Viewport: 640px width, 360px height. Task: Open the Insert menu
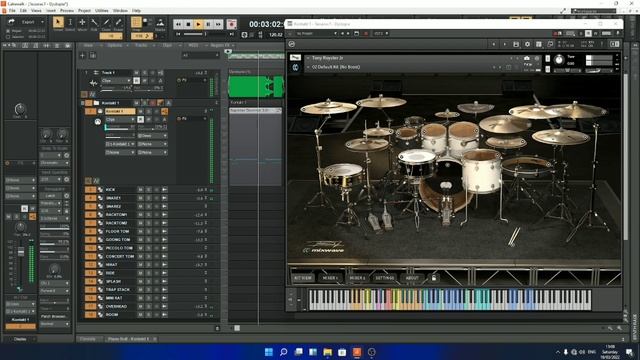[51, 11]
